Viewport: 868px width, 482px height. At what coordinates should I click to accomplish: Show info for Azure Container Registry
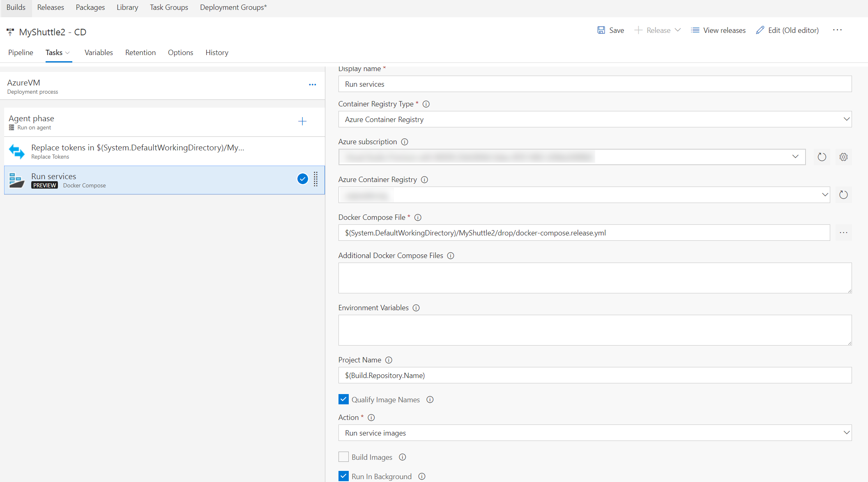(424, 180)
